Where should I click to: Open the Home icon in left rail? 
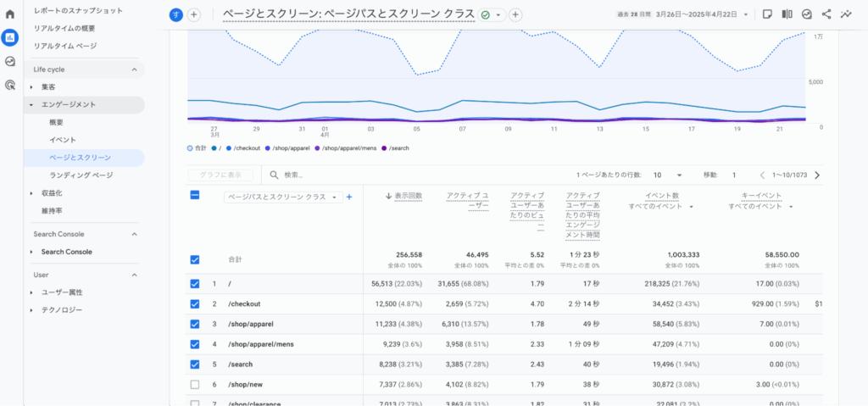pos(10,14)
